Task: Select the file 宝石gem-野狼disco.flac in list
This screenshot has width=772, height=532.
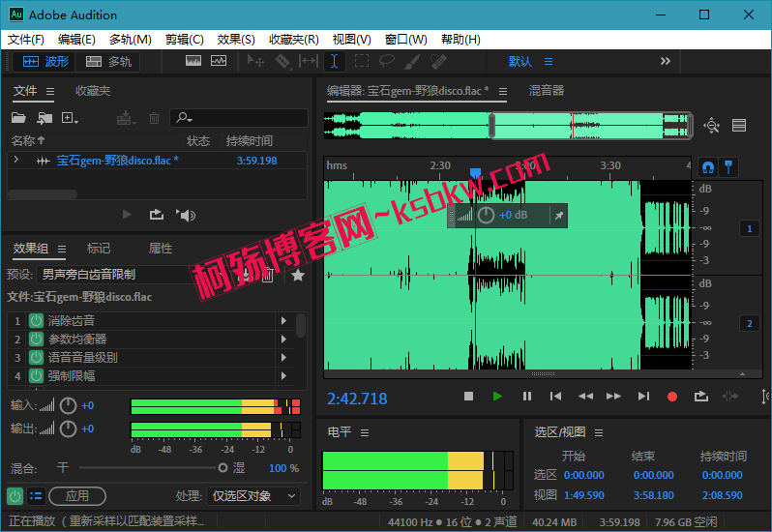Action: coord(117,161)
